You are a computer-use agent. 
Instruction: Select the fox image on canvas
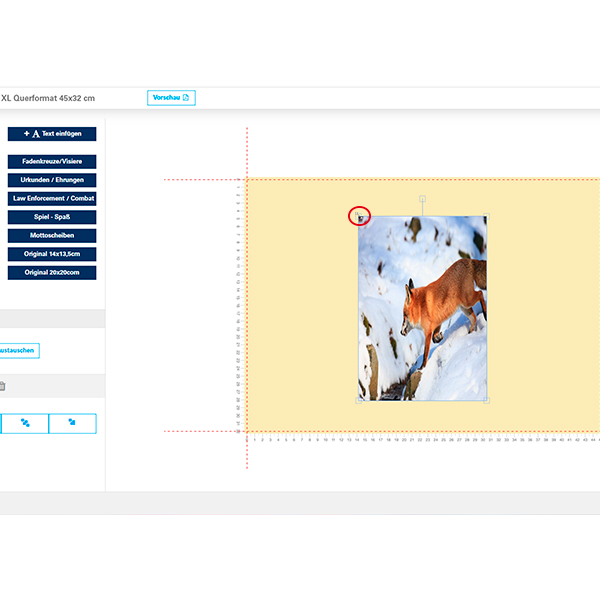click(x=423, y=308)
